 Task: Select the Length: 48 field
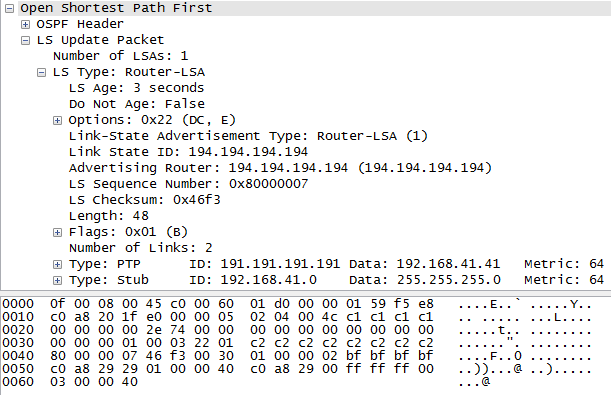(x=109, y=216)
